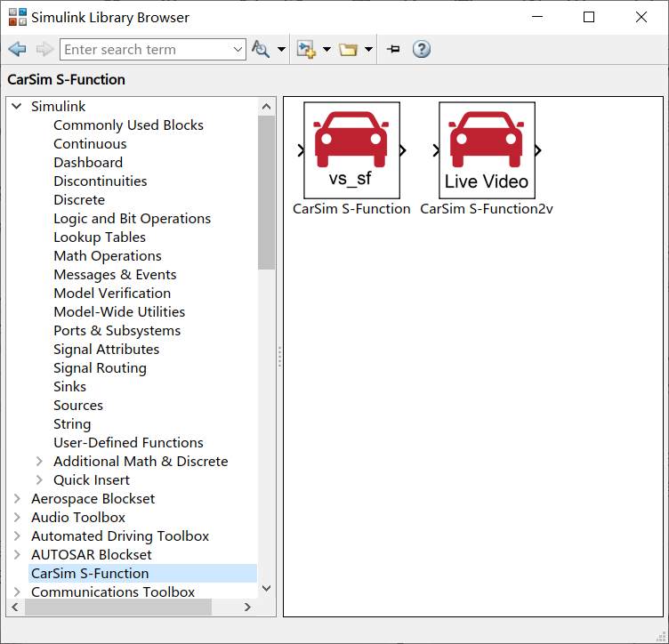Viewport: 669px width, 644px height.
Task: Select the Signal Routing library
Action: 100,368
